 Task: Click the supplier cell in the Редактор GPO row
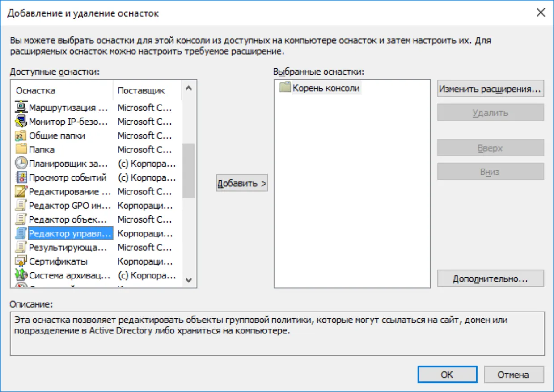(x=145, y=206)
